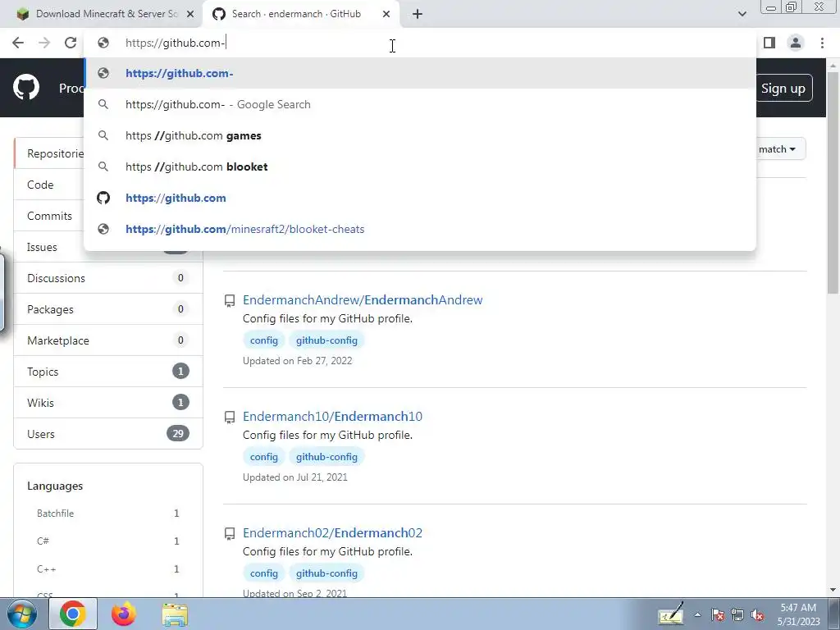Filter by C# language
Screen dimensions: 840x630
pos(107,541)
